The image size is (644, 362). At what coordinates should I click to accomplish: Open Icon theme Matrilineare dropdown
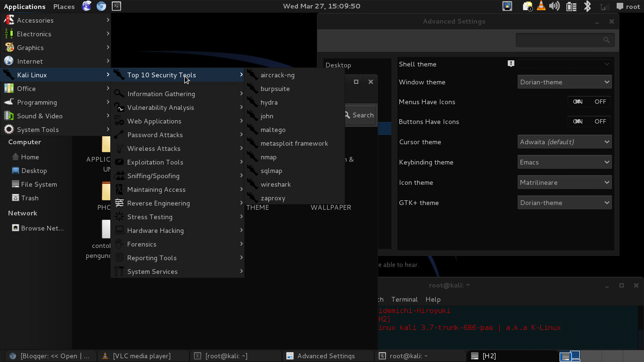564,182
